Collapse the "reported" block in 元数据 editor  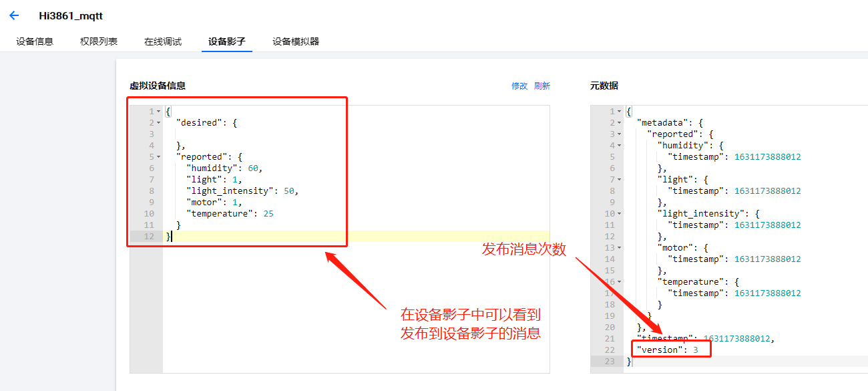point(619,134)
